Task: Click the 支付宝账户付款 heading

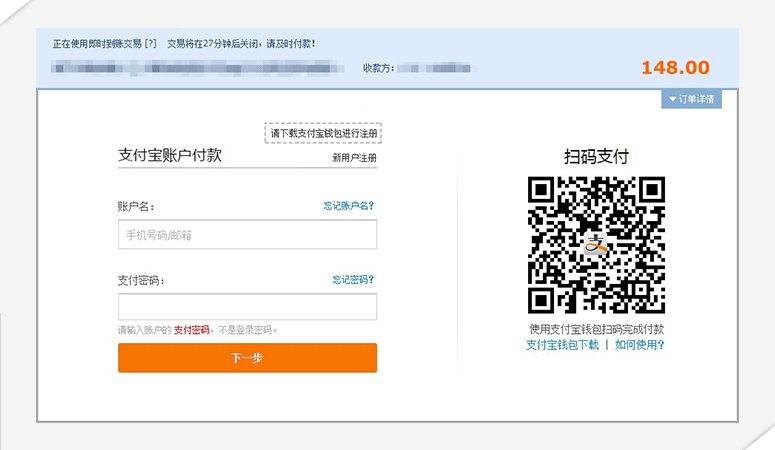Action: coord(170,155)
